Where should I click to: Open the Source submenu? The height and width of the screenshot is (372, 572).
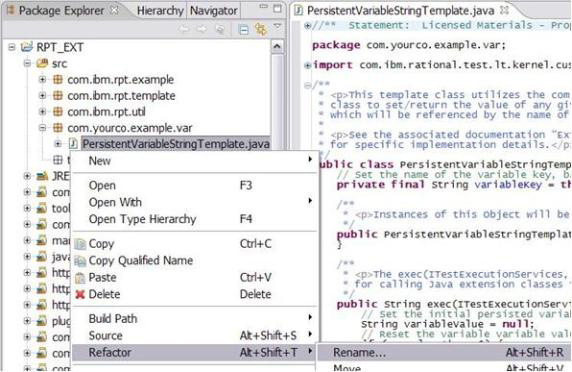tap(195, 336)
